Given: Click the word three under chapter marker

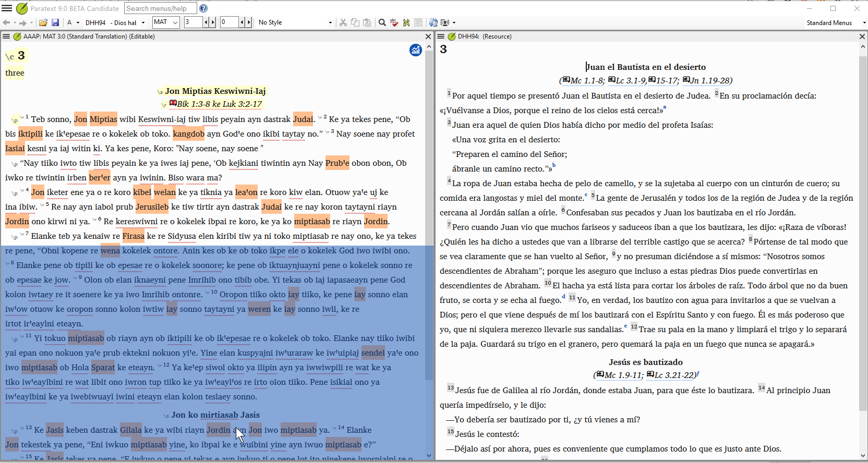Looking at the screenshot, I should click(x=15, y=73).
